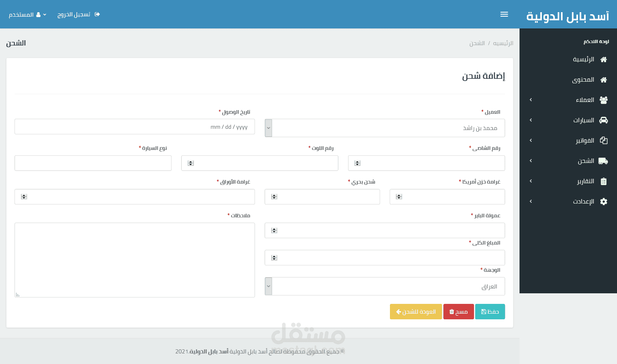The width and height of the screenshot is (617, 364).
Task: Click the غرامة الأوراق spinner stepper
Action: point(24,197)
